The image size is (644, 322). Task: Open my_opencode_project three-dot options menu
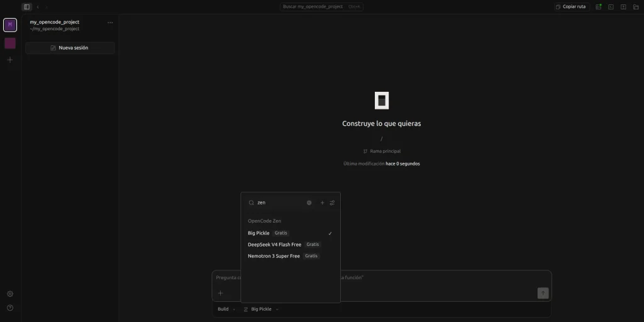110,23
